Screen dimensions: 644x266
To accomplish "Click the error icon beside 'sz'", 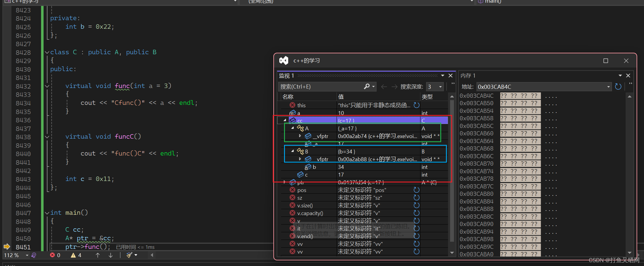I will (292, 198).
